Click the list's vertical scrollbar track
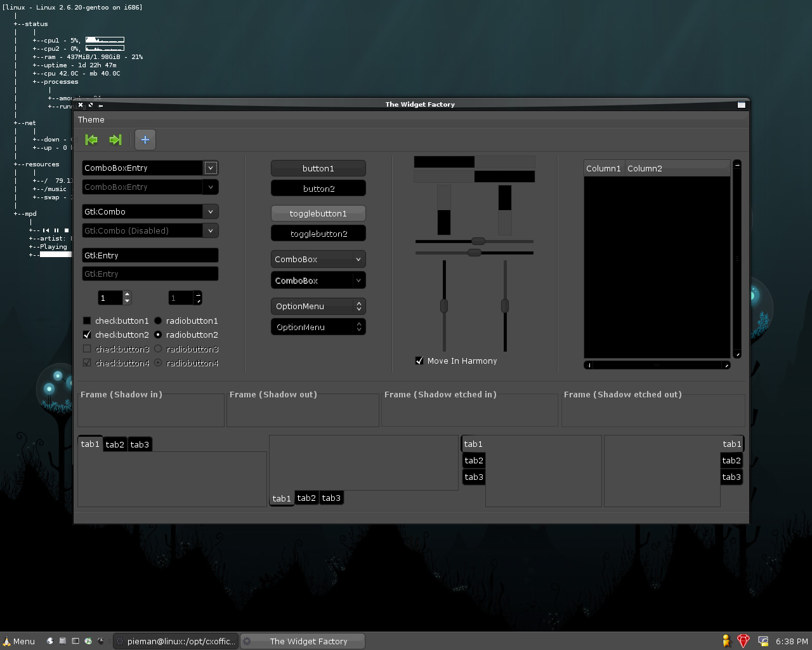The height and width of the screenshot is (650, 812). (737, 259)
